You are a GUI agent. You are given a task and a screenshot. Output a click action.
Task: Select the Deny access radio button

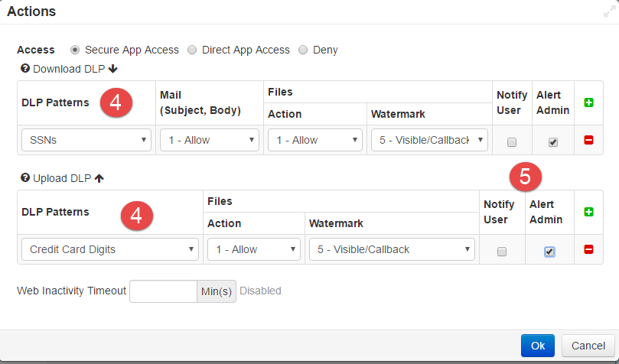[x=303, y=50]
